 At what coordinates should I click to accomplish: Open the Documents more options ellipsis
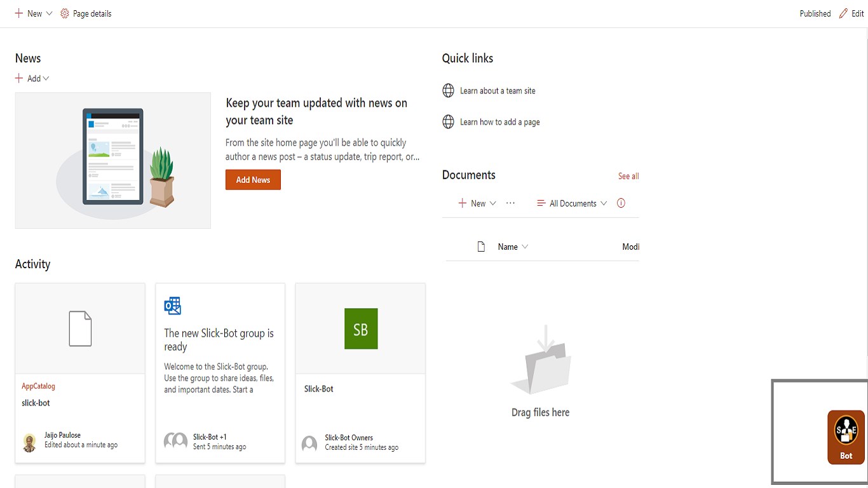[x=510, y=203]
